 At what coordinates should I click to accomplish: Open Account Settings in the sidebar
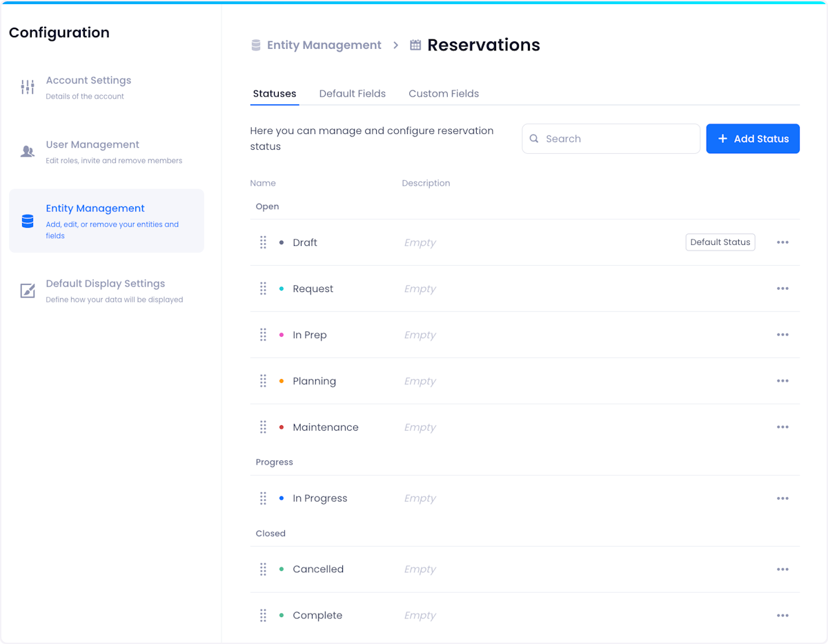point(106,87)
